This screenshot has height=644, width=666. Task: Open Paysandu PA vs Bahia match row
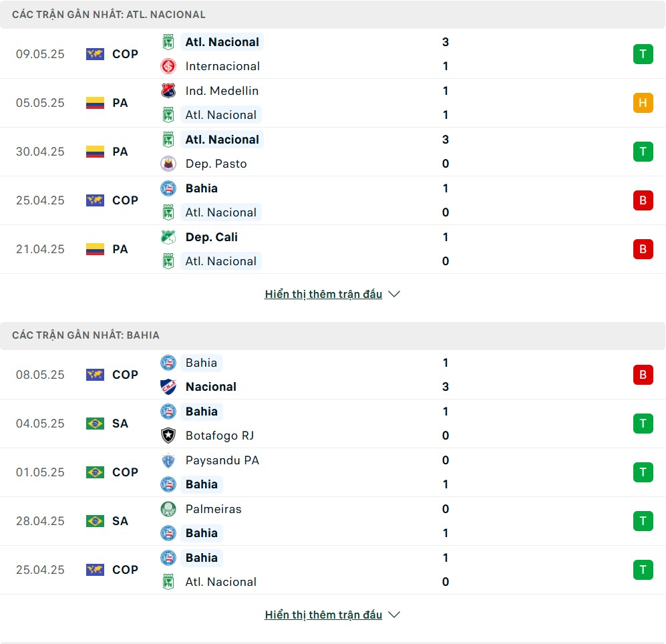pyautogui.click(x=333, y=472)
